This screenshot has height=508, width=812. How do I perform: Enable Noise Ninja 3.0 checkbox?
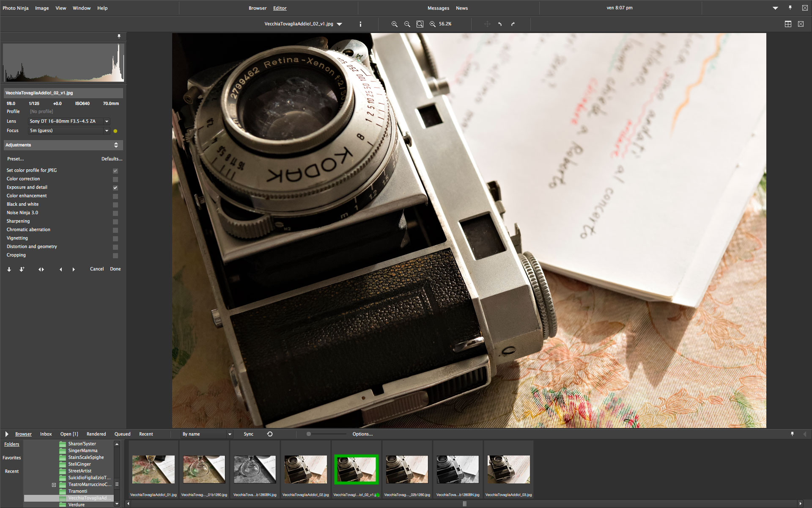point(115,213)
